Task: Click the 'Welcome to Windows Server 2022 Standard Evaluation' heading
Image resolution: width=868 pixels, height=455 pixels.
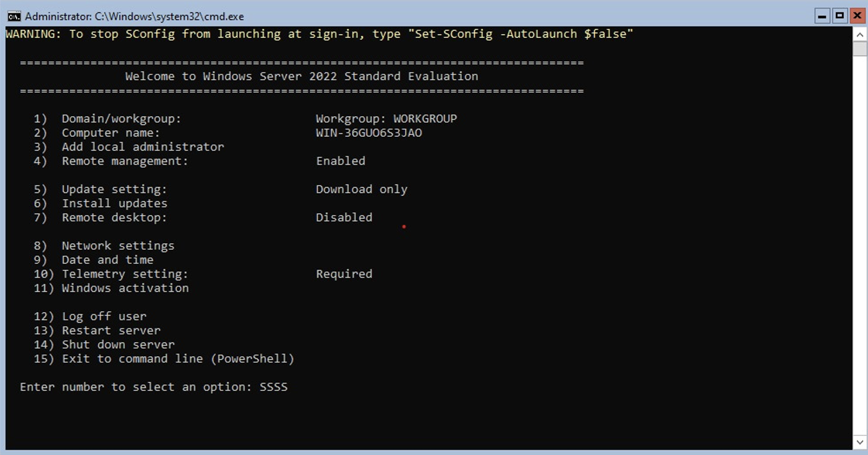Action: [x=302, y=77]
